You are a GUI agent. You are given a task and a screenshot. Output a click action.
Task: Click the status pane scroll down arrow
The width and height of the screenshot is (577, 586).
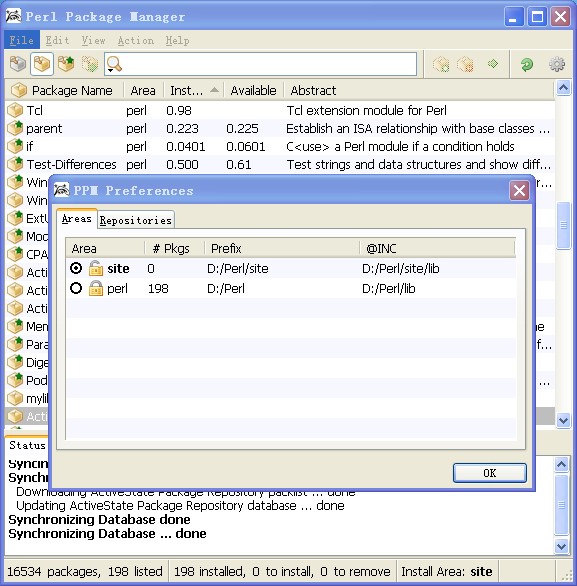point(562,546)
